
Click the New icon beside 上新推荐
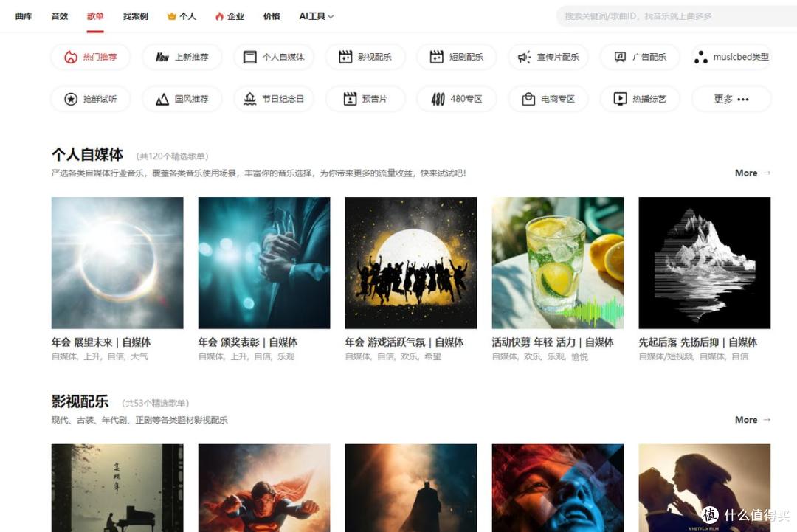(x=162, y=57)
